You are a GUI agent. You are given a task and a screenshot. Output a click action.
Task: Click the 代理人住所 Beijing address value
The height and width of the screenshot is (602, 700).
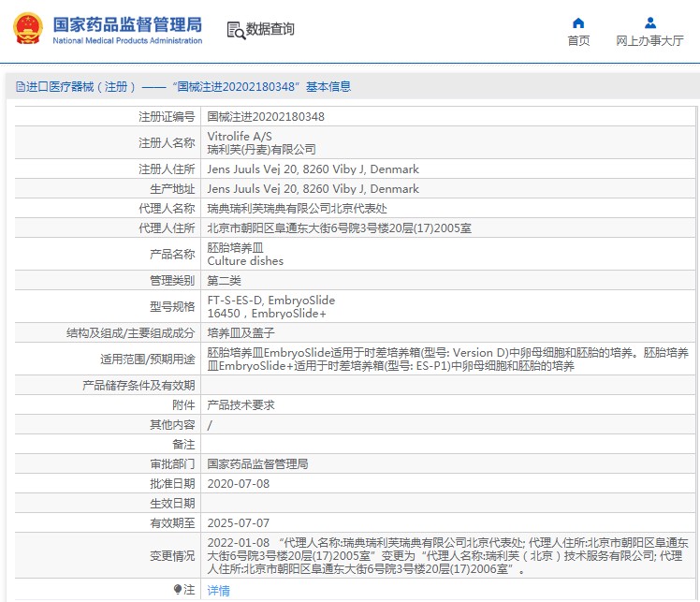pyautogui.click(x=340, y=228)
